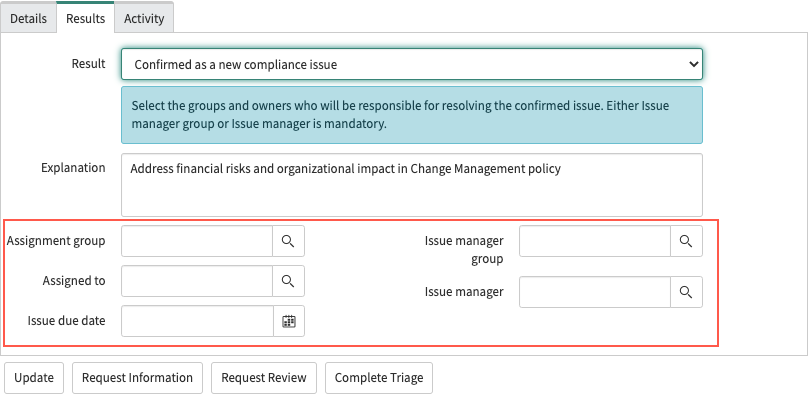Click the Request Review button
Screen dimensions: 812x398
tap(264, 378)
